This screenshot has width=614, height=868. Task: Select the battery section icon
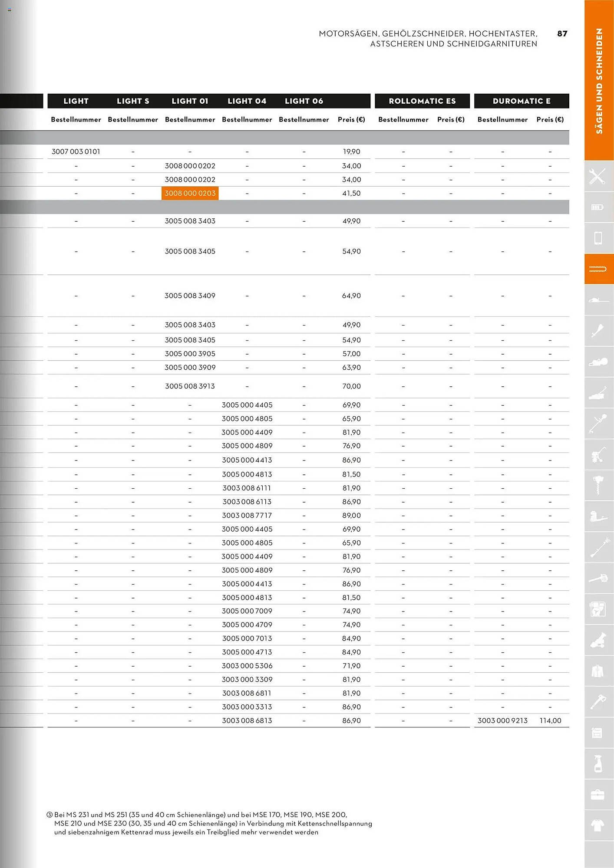[599, 207]
